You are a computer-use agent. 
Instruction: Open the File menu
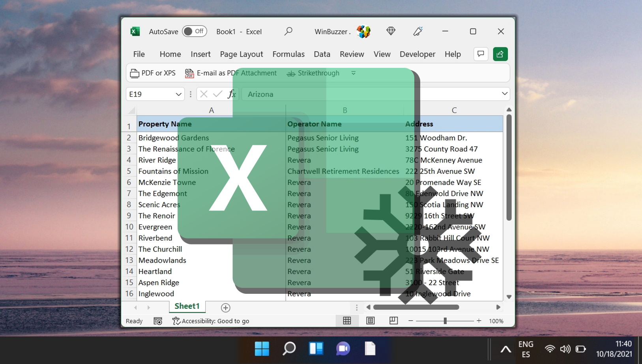coord(139,54)
